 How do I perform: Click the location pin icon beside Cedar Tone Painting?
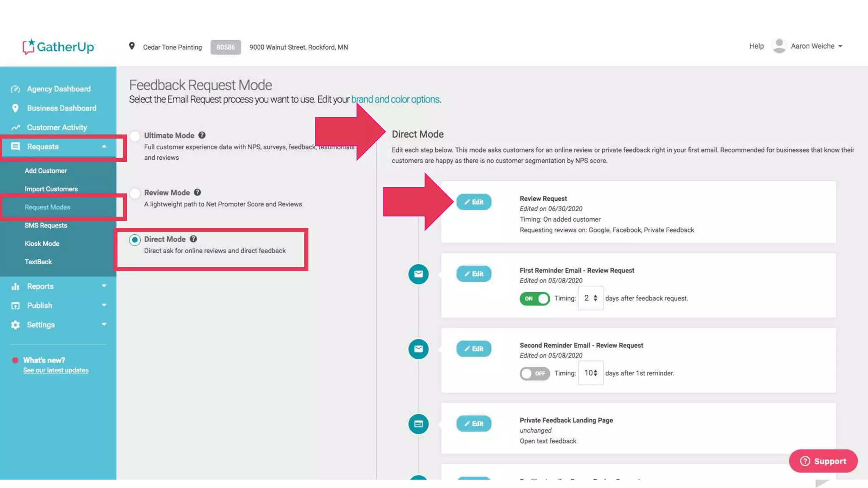[132, 46]
